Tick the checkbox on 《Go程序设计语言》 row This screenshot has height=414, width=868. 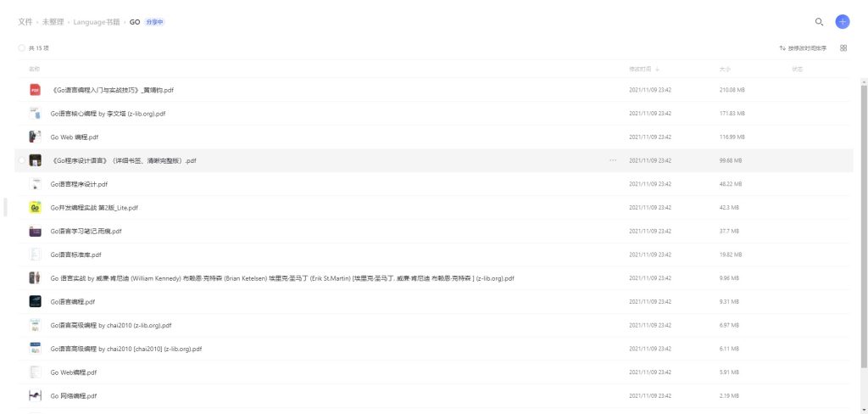21,160
